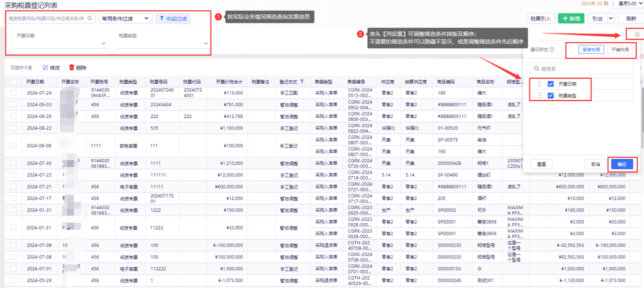The image size is (644, 288).
Task: Open the arrow next to 引出 button
Action: pyautogui.click(x=610, y=18)
